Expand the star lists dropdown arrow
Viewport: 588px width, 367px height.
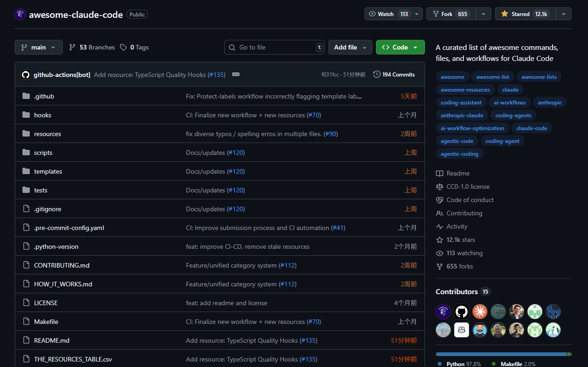564,14
